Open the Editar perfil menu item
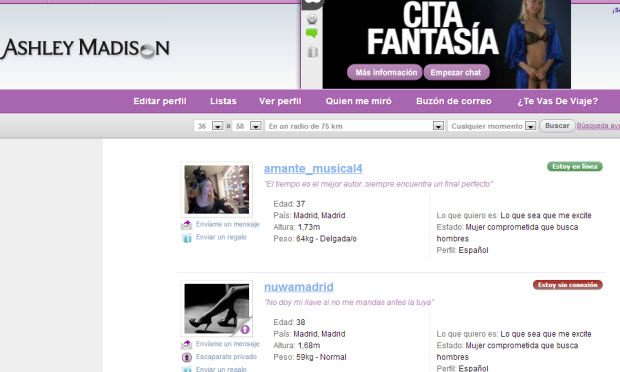Image resolution: width=620 pixels, height=372 pixels. tap(160, 101)
